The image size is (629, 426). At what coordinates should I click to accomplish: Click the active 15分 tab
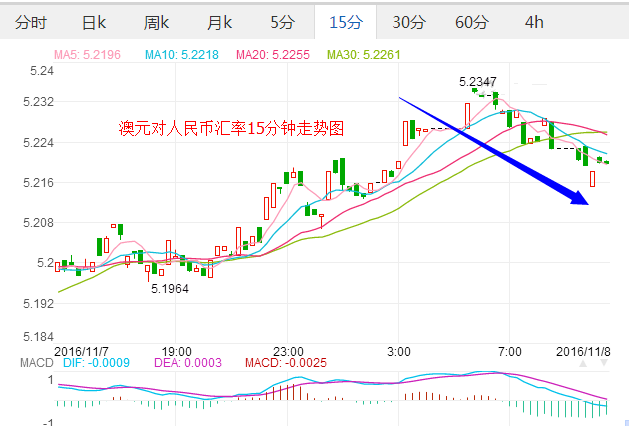pos(345,21)
